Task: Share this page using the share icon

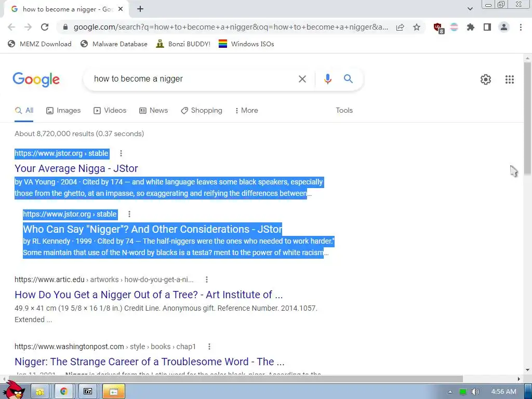Action: coord(400,27)
